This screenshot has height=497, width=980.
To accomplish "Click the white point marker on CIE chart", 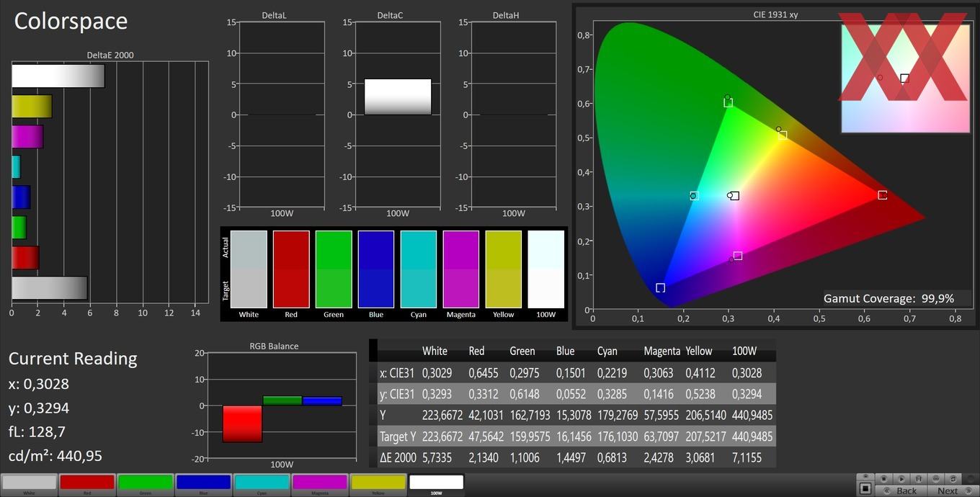I will (734, 196).
